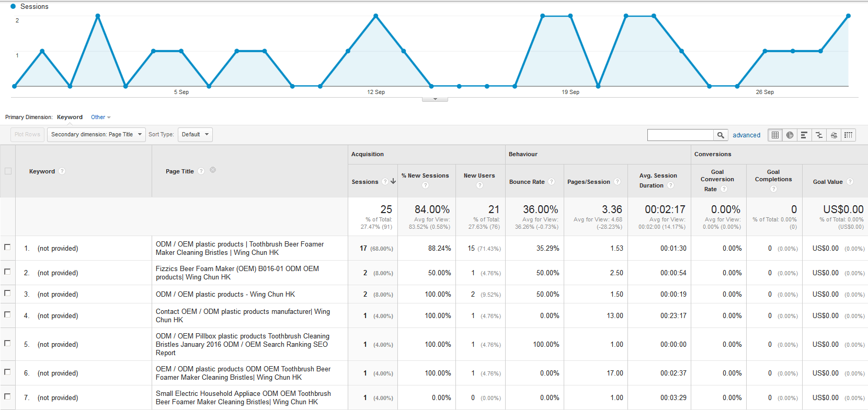Switch to the Performance bar view icon
This screenshot has width=868, height=410.
pos(804,135)
